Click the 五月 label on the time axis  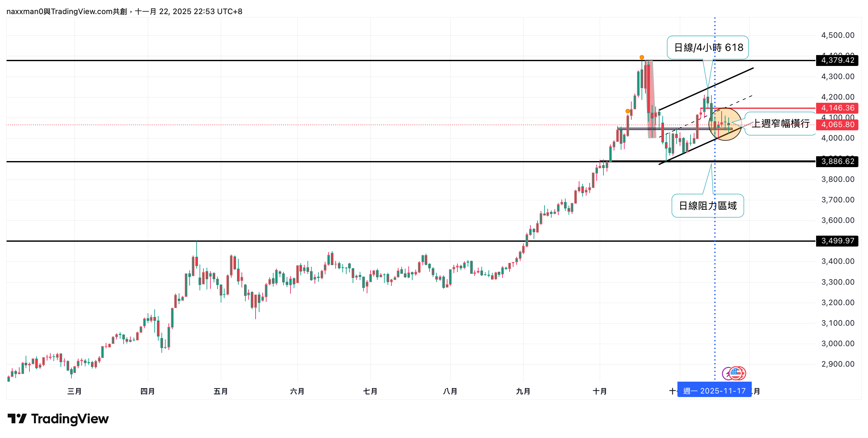[221, 391]
